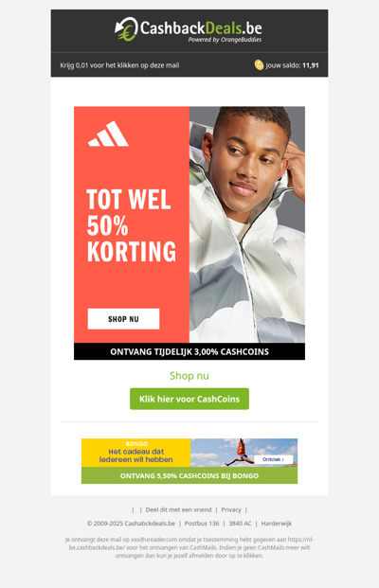Click 'Krijg 0,01 voor het klikken' text

[x=119, y=65]
